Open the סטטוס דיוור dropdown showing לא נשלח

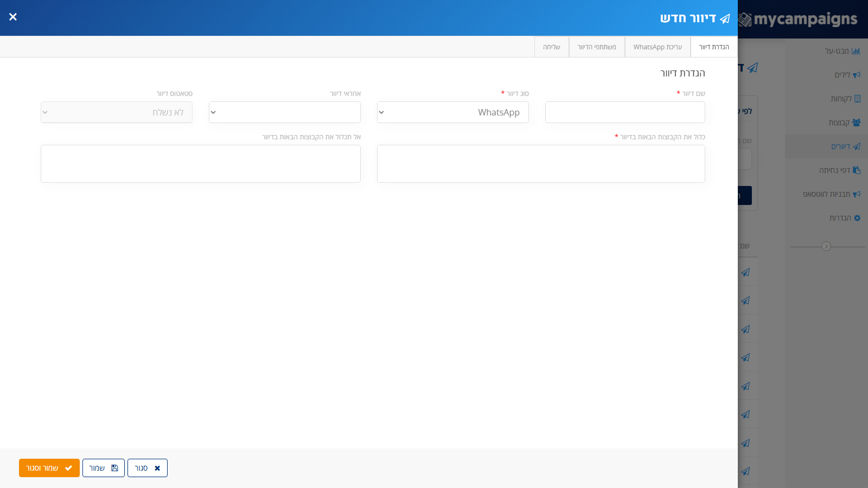coord(117,112)
